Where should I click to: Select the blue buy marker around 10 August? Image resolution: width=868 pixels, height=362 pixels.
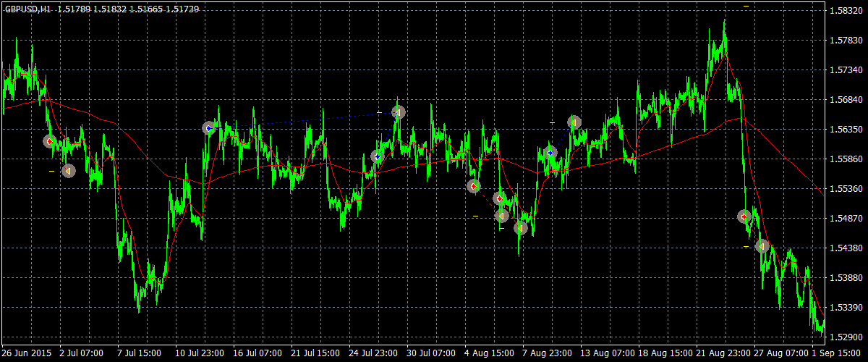point(550,153)
